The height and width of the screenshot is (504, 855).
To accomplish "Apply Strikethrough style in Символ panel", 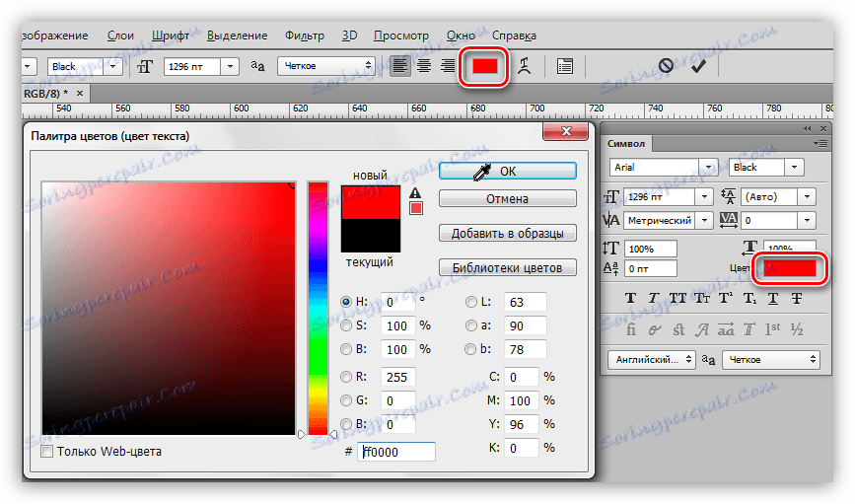I will [x=797, y=299].
